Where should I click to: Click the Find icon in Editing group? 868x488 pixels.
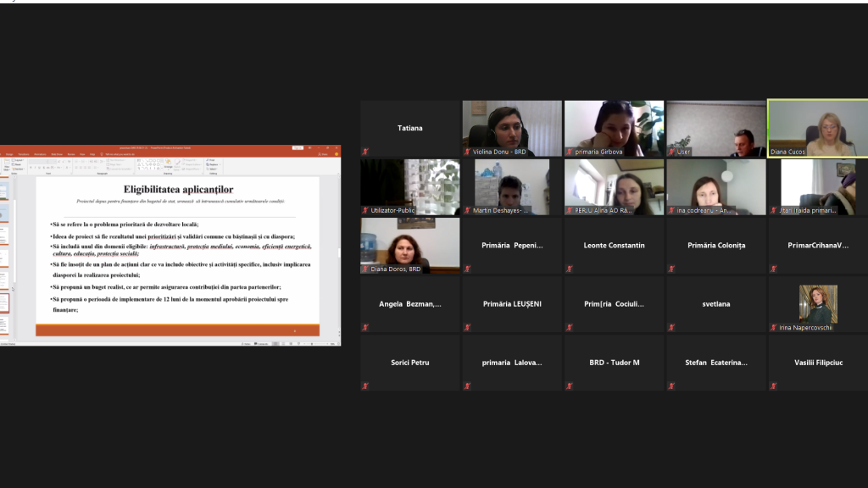tap(211, 160)
